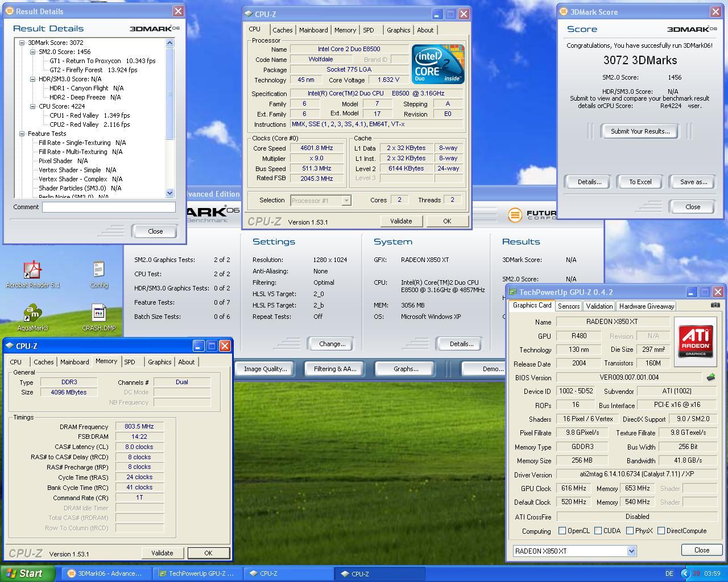Click the Intel Core 2 Duo logo

438,64
